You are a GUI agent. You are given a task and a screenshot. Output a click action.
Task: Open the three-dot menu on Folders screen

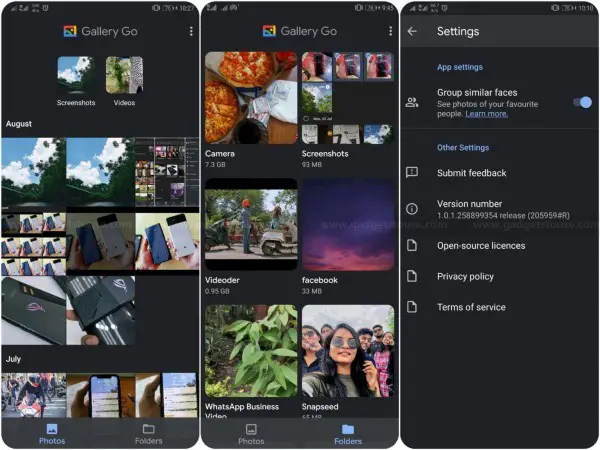coord(390,31)
